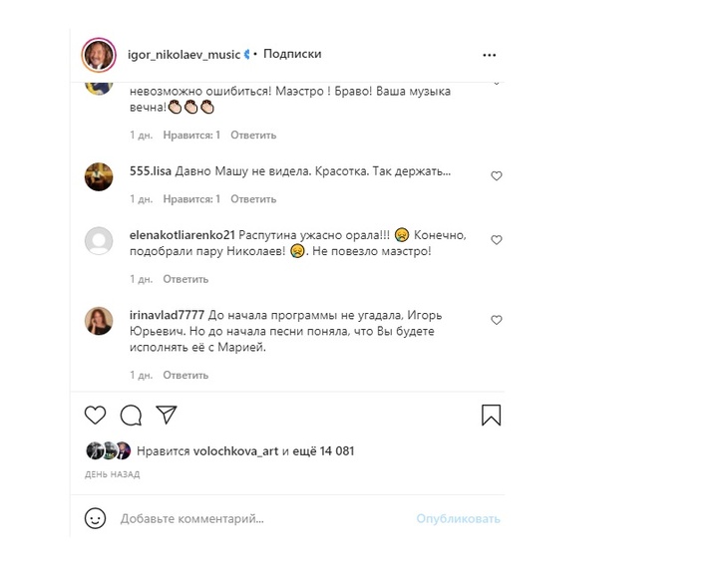Reply to the elenakotliarenko21 comment

pos(185,279)
